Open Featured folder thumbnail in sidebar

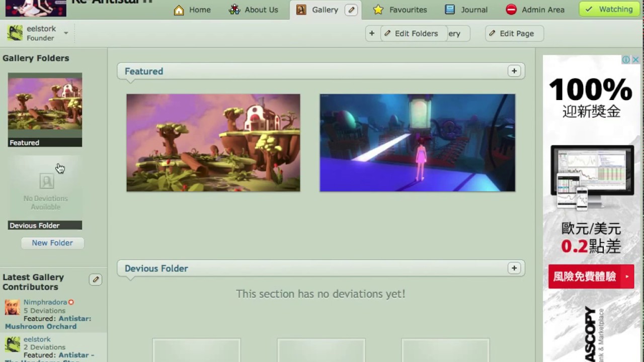coord(45,110)
